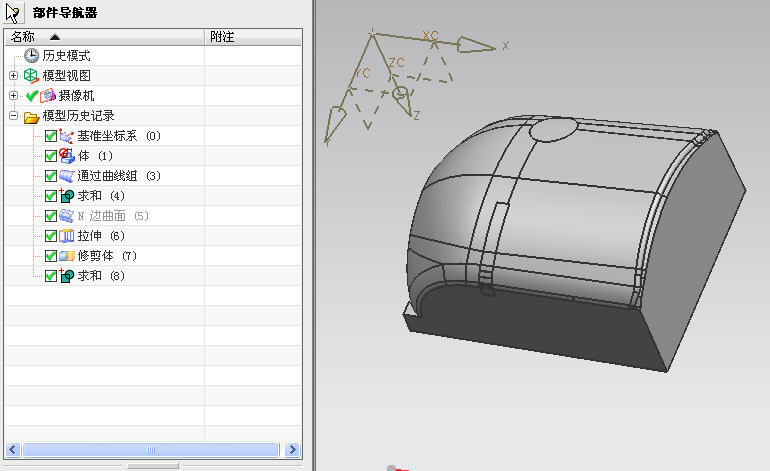Viewport: 770px width, 471px height.
Task: Select the 模型历史记录 row label
Action: tap(79, 116)
